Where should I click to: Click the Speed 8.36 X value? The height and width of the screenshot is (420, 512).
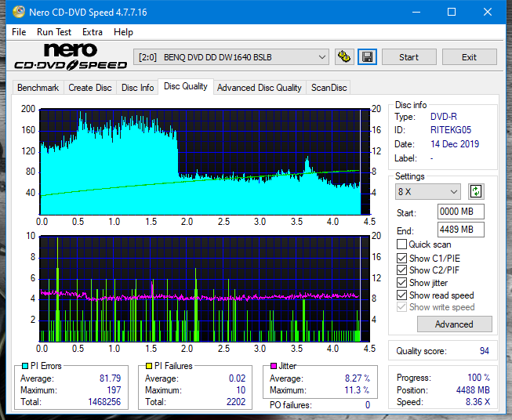pos(478,402)
